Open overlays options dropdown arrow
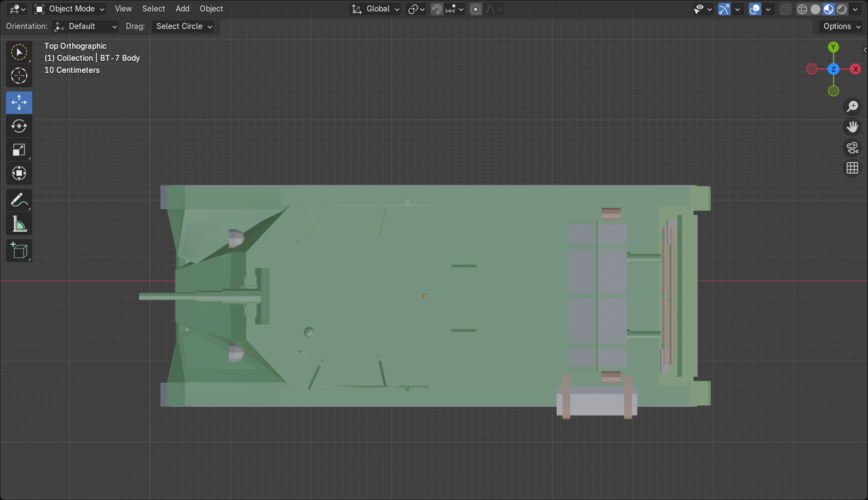The width and height of the screenshot is (868, 500). (x=768, y=9)
